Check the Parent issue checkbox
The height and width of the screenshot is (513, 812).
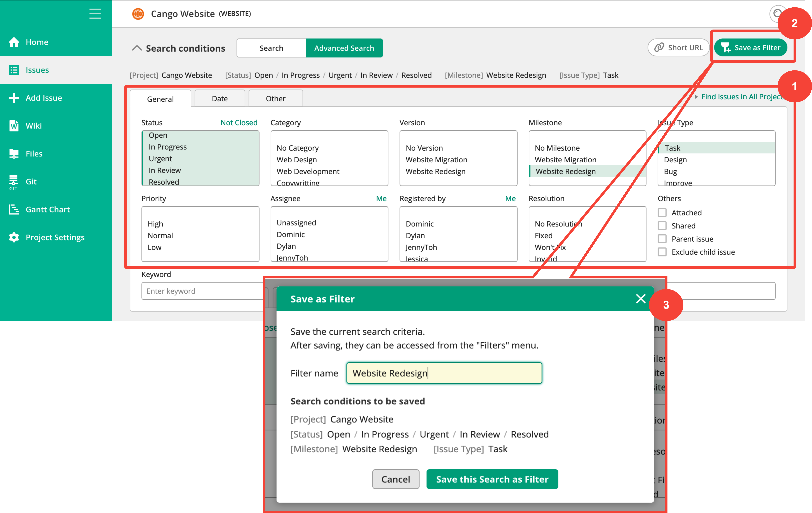pos(662,239)
